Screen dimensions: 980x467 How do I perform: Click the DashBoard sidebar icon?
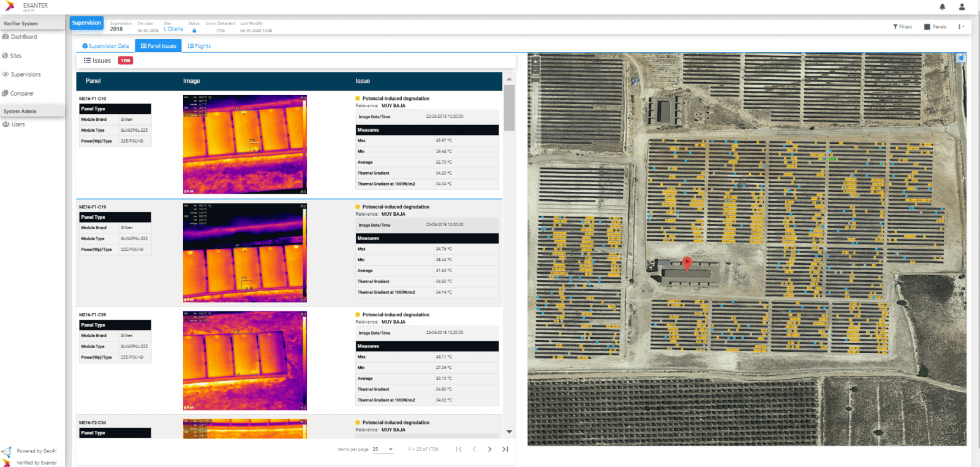point(6,37)
